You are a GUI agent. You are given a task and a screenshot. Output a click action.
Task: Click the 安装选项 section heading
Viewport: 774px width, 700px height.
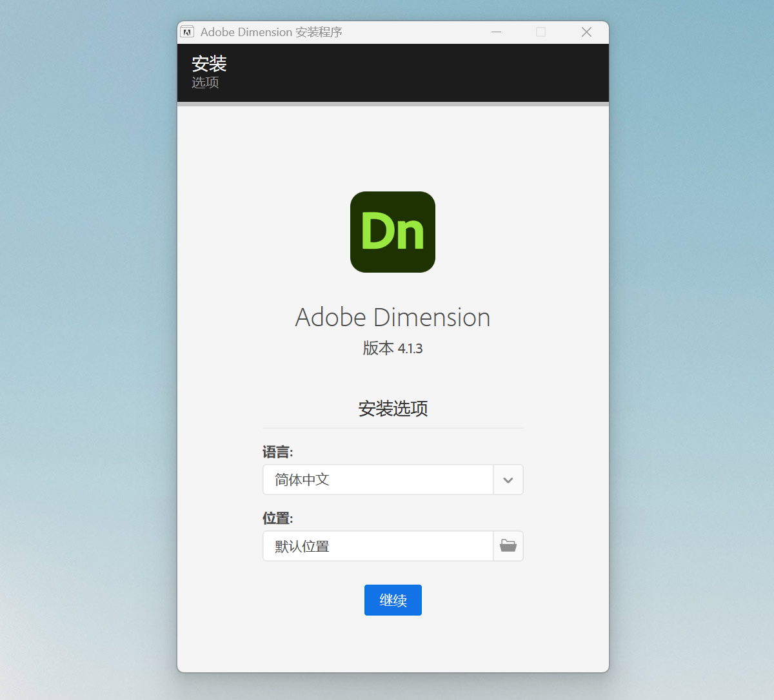[x=393, y=409]
